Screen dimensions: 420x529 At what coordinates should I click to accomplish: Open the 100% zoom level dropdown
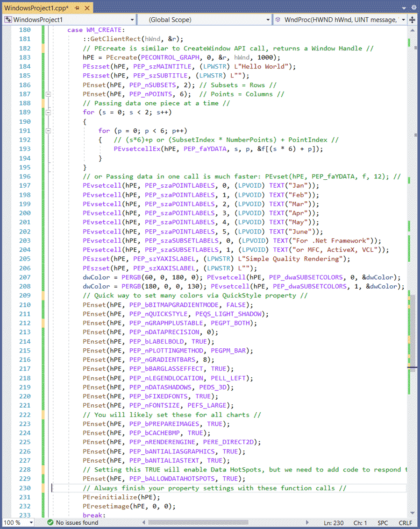tap(17, 523)
